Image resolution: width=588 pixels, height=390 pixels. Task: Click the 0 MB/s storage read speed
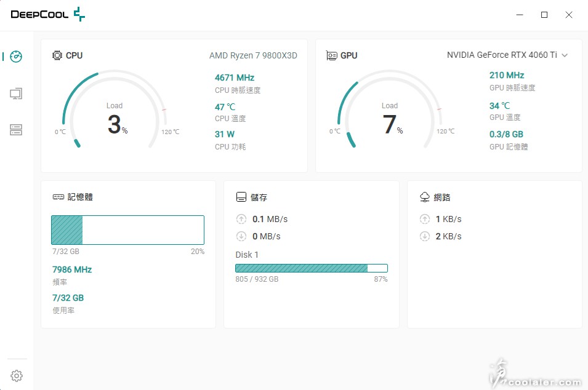[266, 236]
